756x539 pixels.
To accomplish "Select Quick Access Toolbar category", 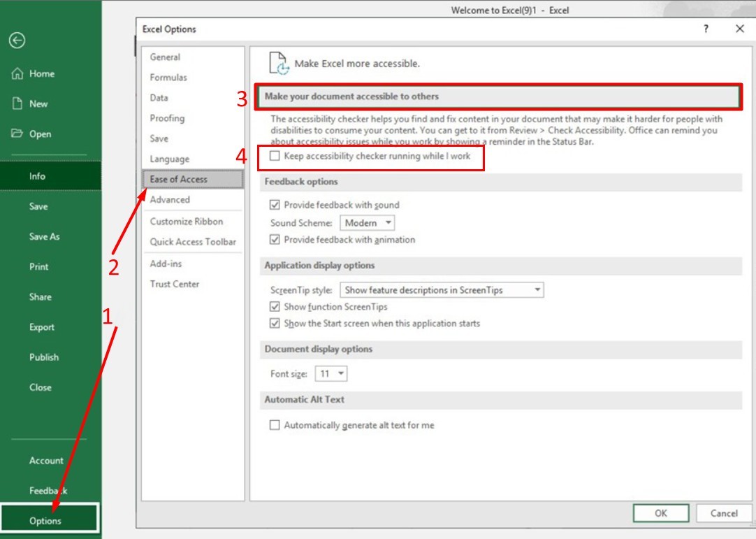I will pos(193,242).
